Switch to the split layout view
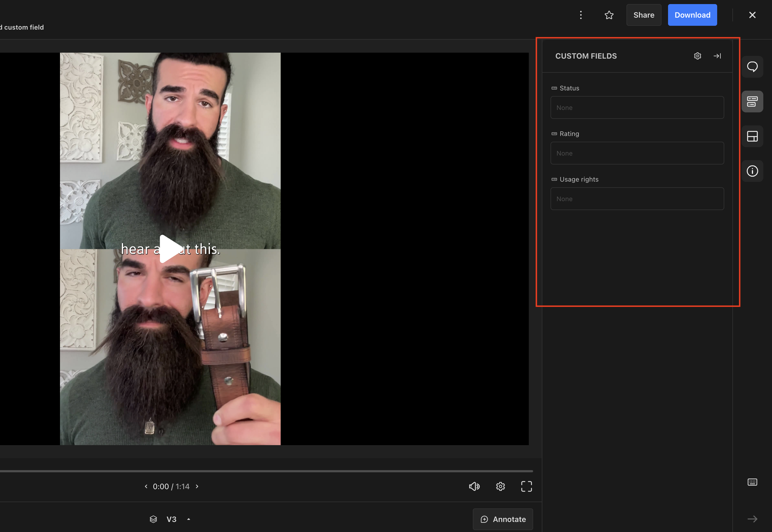The width and height of the screenshot is (772, 532). (752, 136)
